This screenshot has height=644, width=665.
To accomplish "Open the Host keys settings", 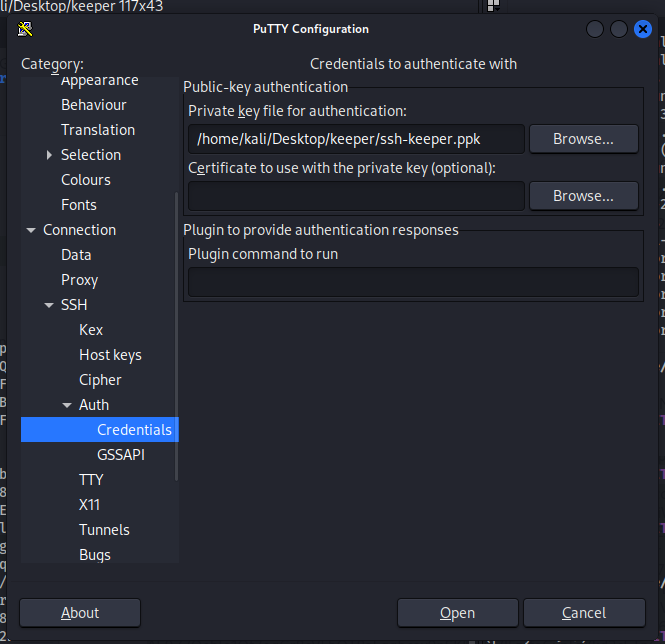I will pos(110,355).
